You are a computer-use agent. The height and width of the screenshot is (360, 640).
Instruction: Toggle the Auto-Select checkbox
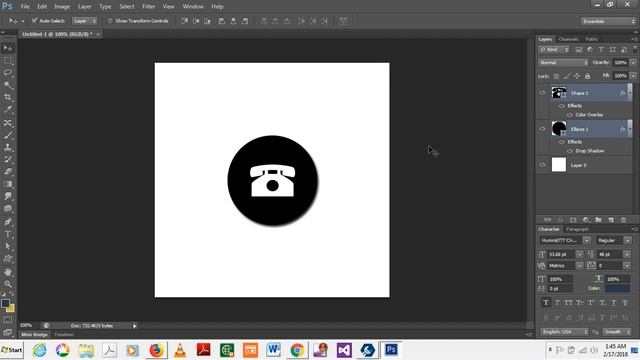point(35,21)
